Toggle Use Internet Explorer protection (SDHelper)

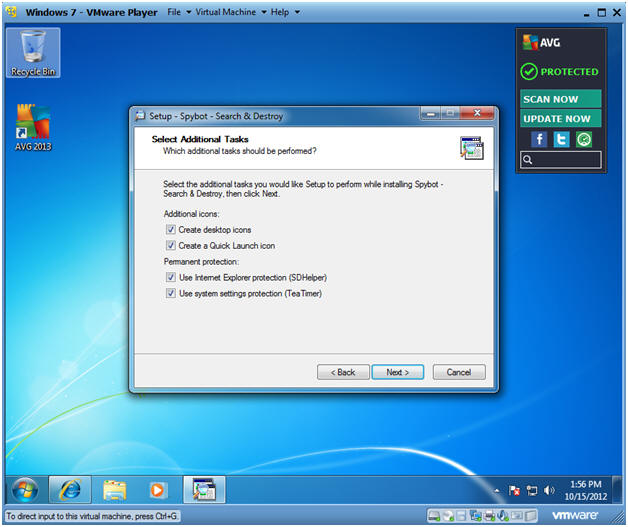coord(171,277)
